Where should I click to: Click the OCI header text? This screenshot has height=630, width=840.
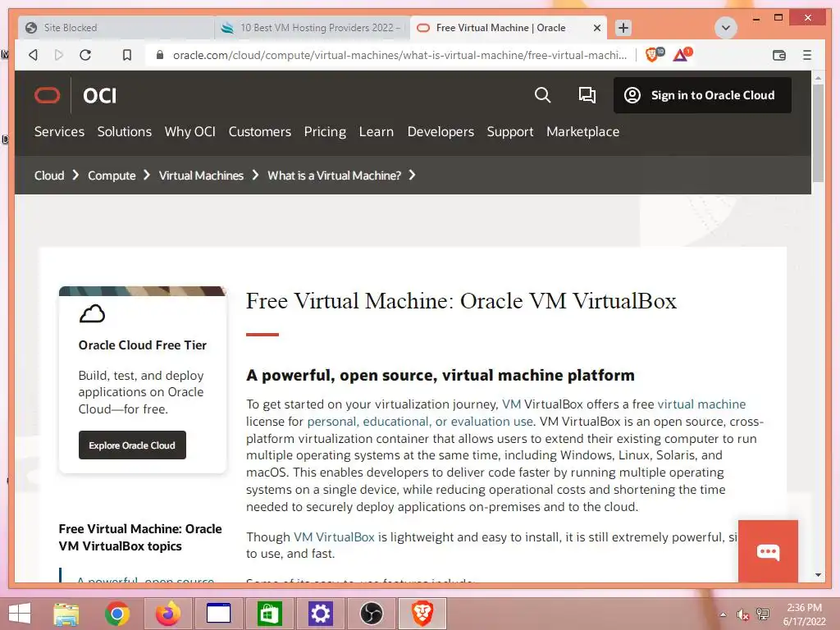99,96
